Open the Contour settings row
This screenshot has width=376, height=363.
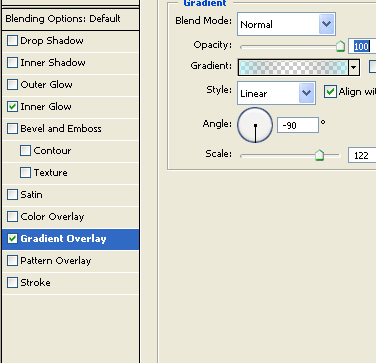71,151
